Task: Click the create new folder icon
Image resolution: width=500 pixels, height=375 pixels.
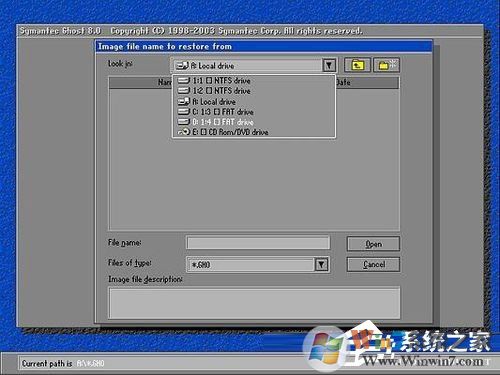Action: tap(386, 65)
